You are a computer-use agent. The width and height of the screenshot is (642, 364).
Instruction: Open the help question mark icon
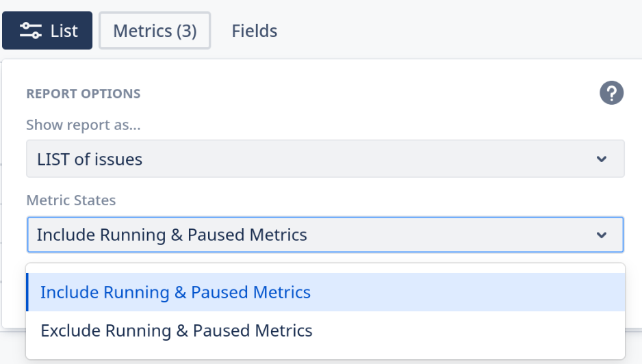(x=611, y=93)
